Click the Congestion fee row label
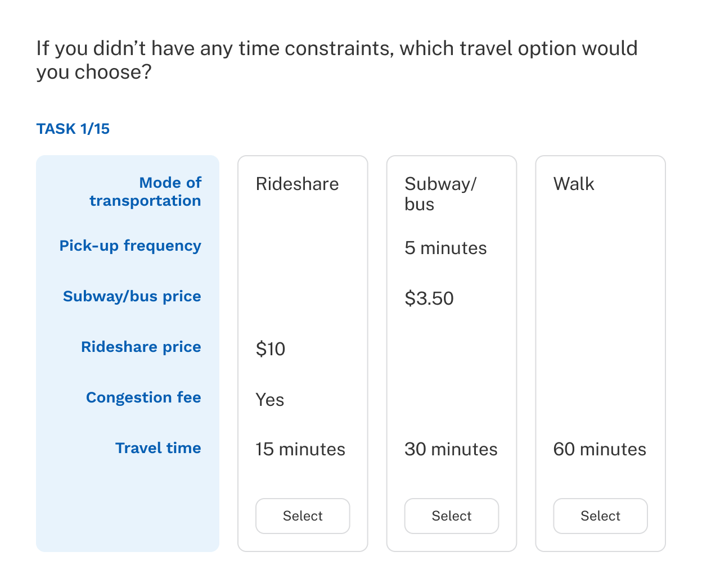 click(143, 397)
